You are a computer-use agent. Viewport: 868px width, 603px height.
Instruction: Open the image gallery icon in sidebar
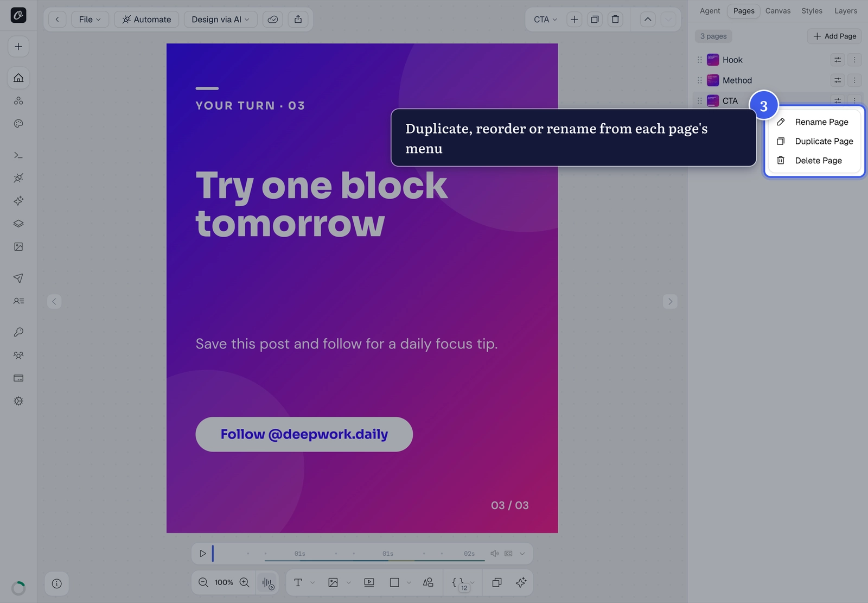(18, 247)
